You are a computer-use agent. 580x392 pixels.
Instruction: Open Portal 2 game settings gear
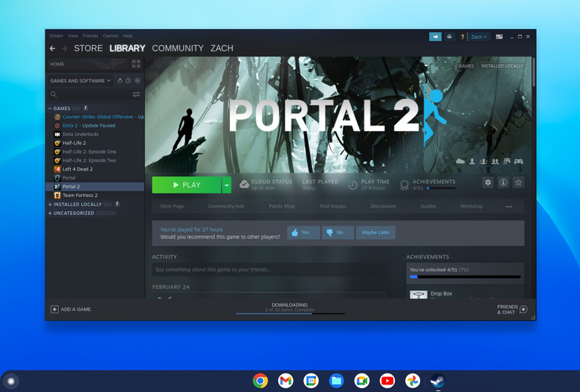pyautogui.click(x=488, y=182)
